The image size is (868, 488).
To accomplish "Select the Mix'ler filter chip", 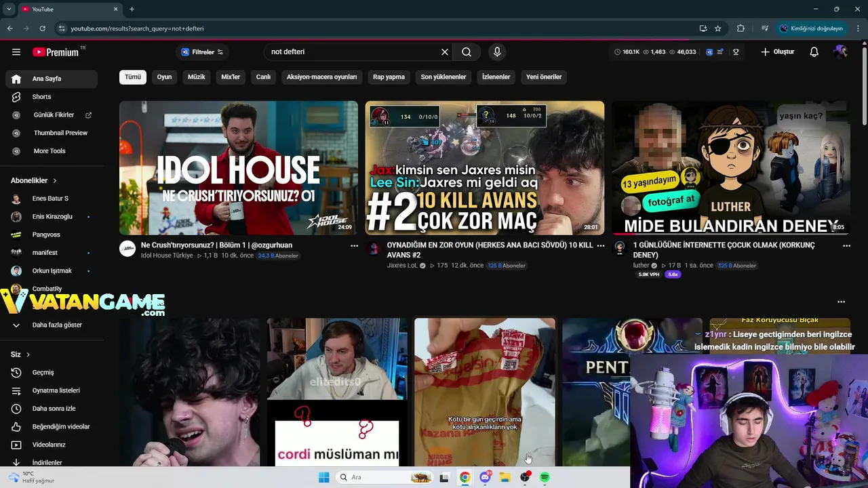I will tap(231, 77).
